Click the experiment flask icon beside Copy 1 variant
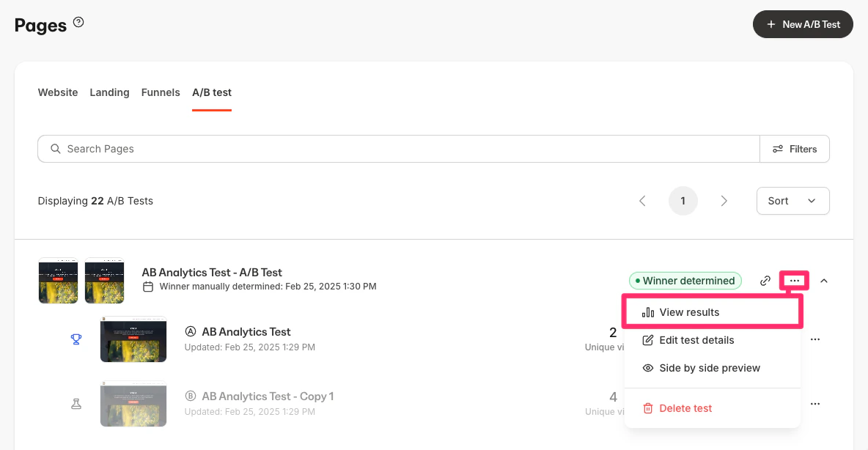868x450 pixels. point(76,403)
